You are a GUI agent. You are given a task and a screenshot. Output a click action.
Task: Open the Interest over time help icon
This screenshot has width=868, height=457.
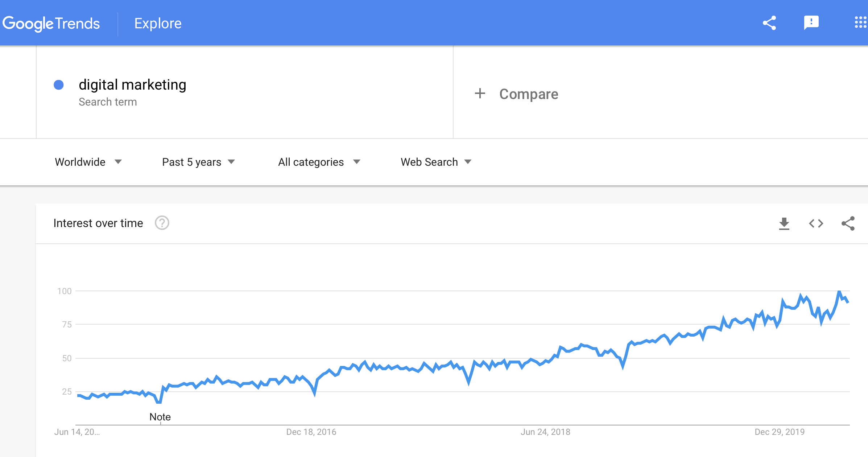click(162, 223)
